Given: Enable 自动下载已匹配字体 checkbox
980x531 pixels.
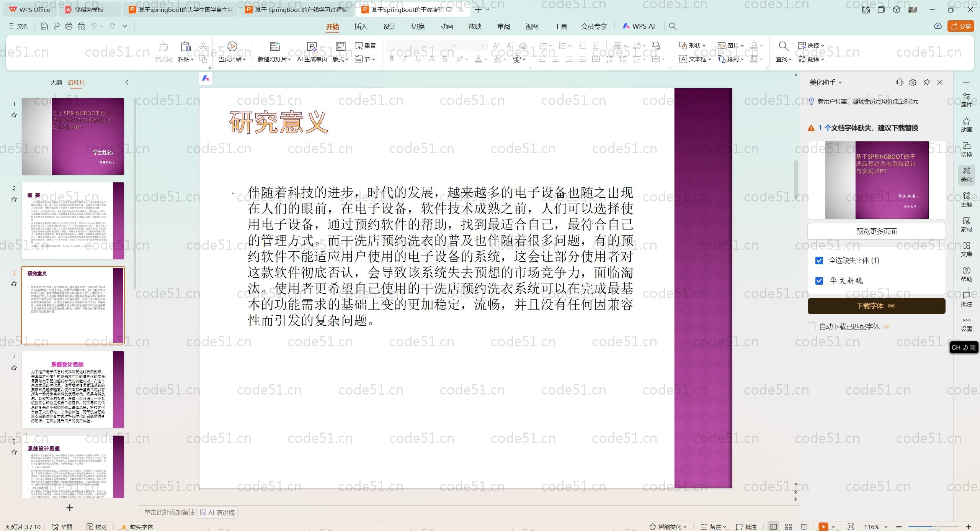Looking at the screenshot, I should (x=812, y=326).
